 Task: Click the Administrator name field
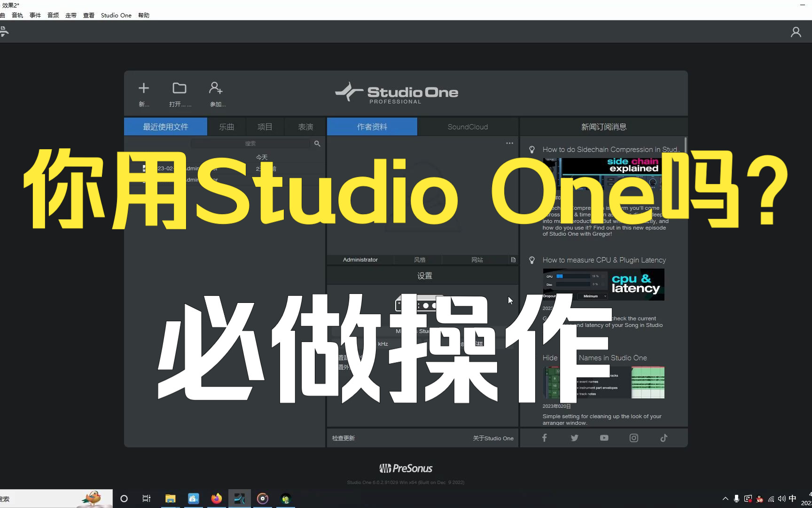click(360, 260)
